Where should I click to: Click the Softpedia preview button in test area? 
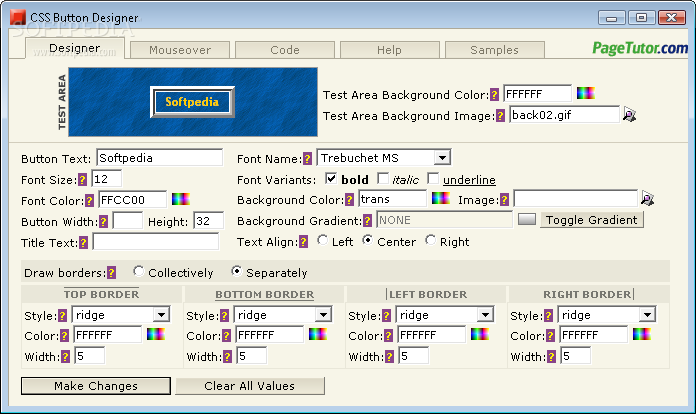pyautogui.click(x=192, y=102)
